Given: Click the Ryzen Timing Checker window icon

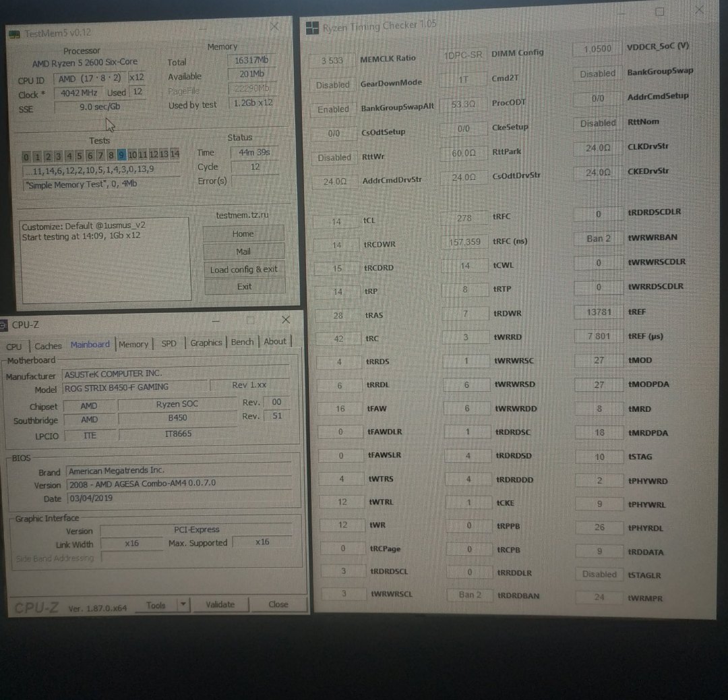Looking at the screenshot, I should (x=312, y=28).
